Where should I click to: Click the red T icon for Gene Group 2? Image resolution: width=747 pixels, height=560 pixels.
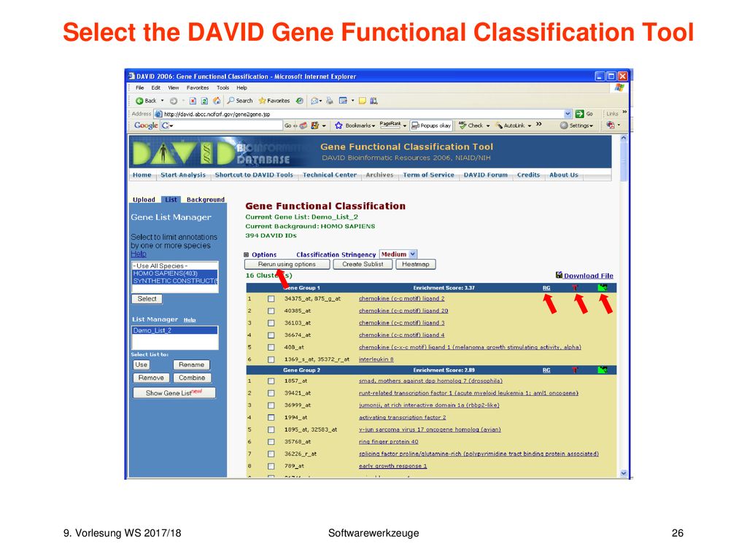[x=575, y=370]
